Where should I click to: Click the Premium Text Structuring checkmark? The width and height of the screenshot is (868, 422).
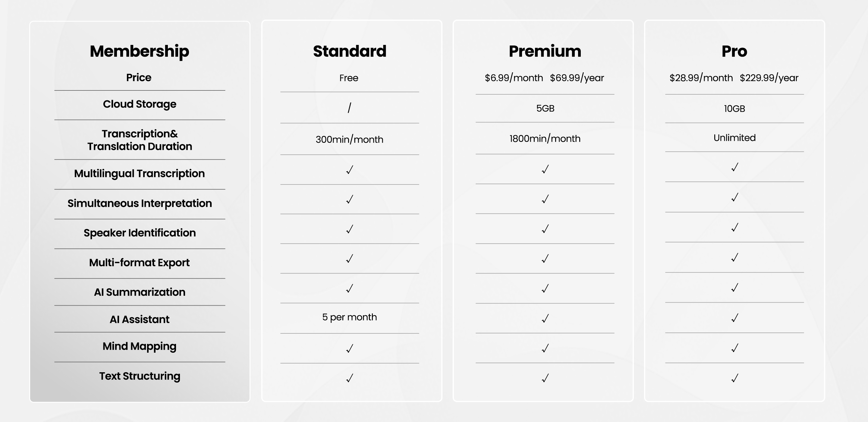pyautogui.click(x=545, y=378)
